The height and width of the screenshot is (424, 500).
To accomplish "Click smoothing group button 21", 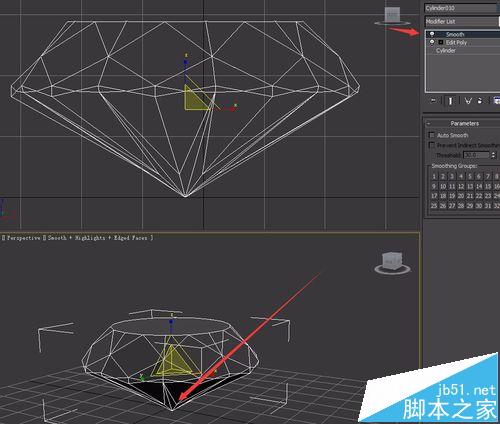I will [x=470, y=196].
